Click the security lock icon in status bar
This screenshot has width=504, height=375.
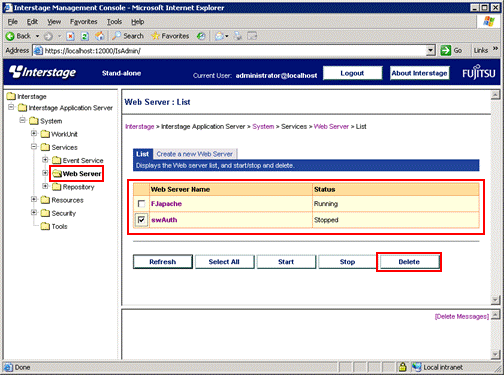pyautogui.click(x=403, y=367)
